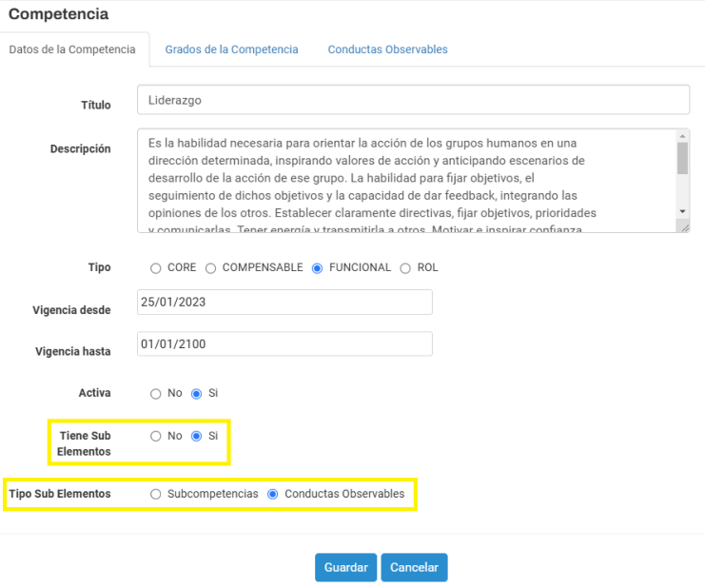Edit the Vigencia hasta date field
Image resolution: width=705 pixels, height=588 pixels.
pyautogui.click(x=284, y=343)
